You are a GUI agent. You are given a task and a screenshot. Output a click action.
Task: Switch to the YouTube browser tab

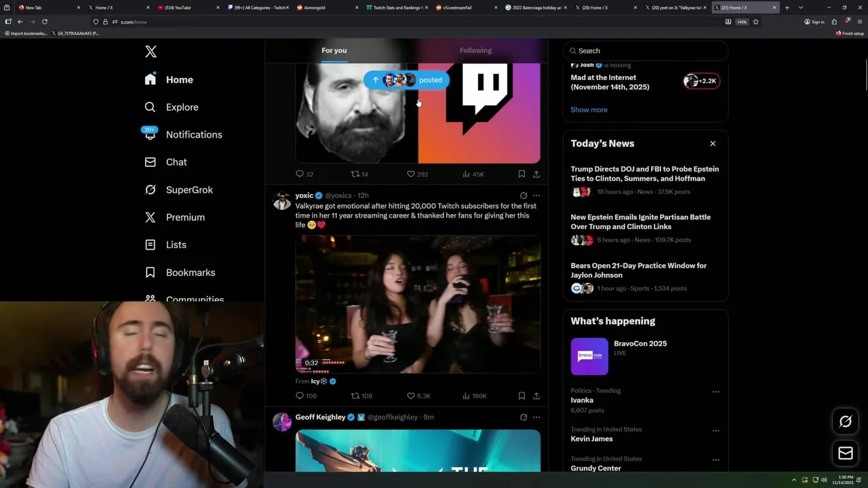pyautogui.click(x=189, y=7)
